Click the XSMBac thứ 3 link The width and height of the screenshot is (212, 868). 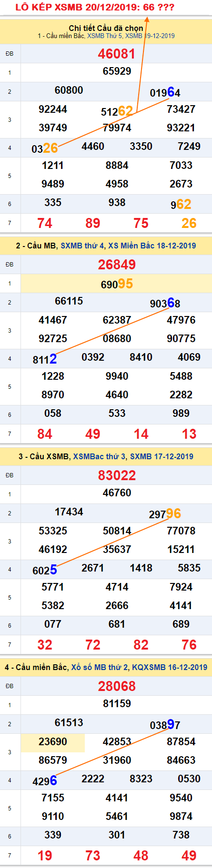99,456
